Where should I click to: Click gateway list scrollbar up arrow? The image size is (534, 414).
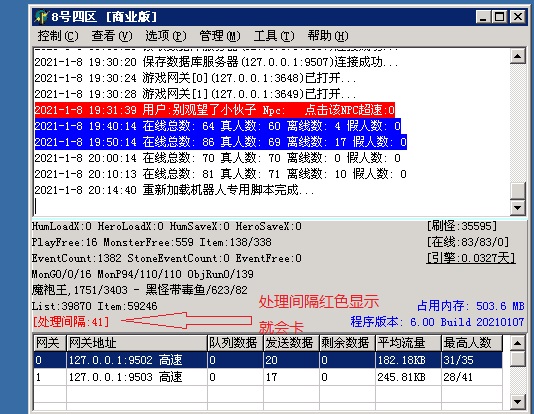point(517,343)
